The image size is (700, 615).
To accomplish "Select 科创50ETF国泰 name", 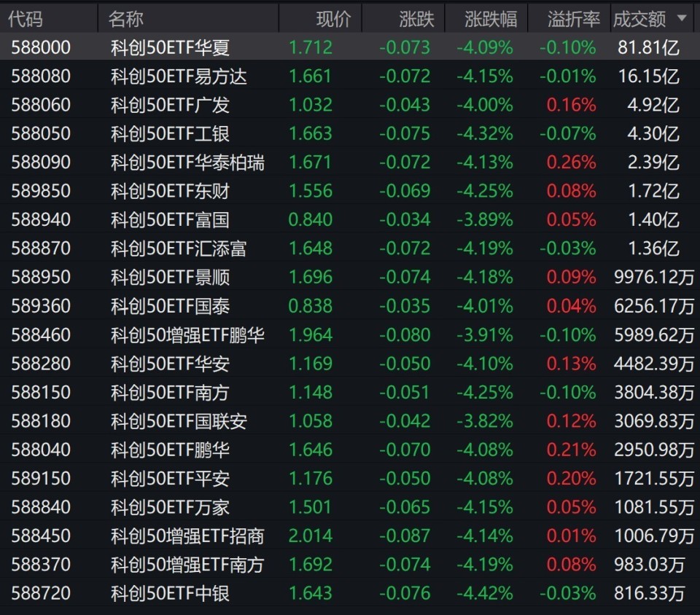I will (x=170, y=306).
